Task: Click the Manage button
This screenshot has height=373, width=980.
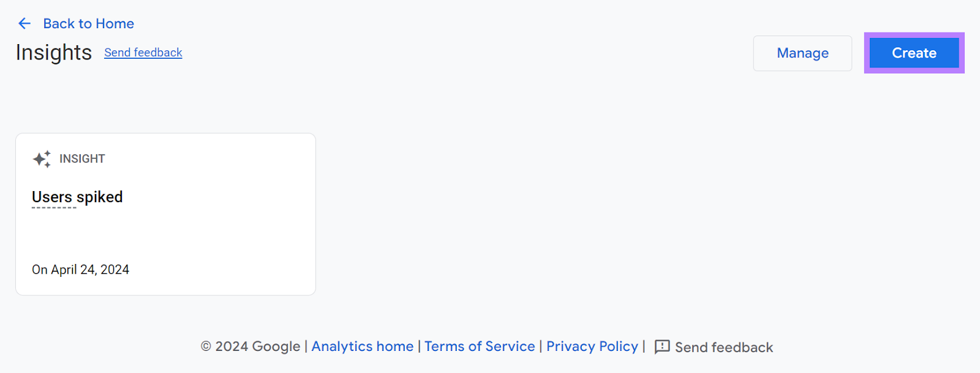Action: tap(802, 53)
